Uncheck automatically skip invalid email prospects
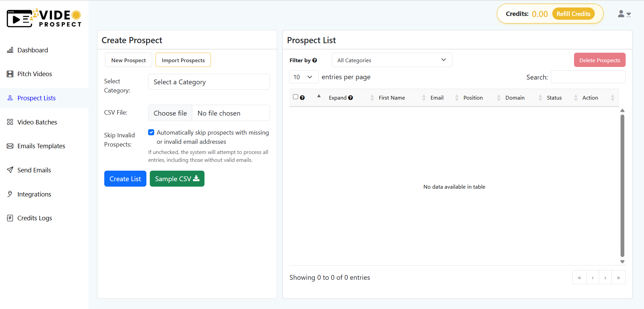This screenshot has width=644, height=309. point(151,132)
